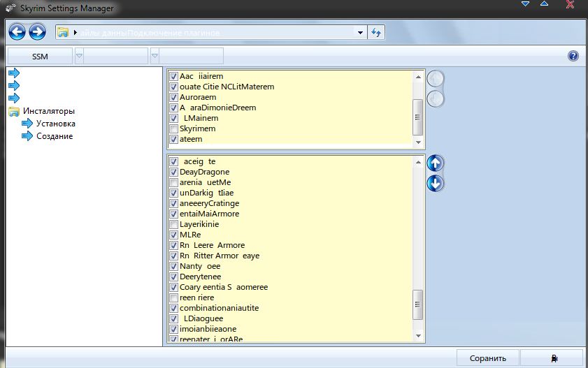Uncheck the DeayDragone checkbox
Screen dimensions: 588x368
(173, 172)
